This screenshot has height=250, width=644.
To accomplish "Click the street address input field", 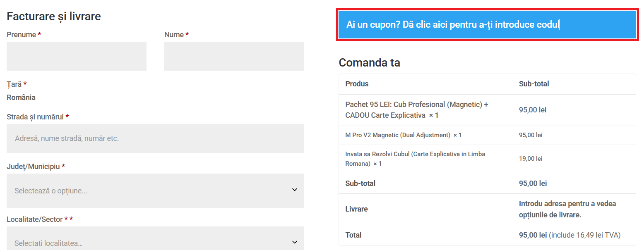I will 155,138.
